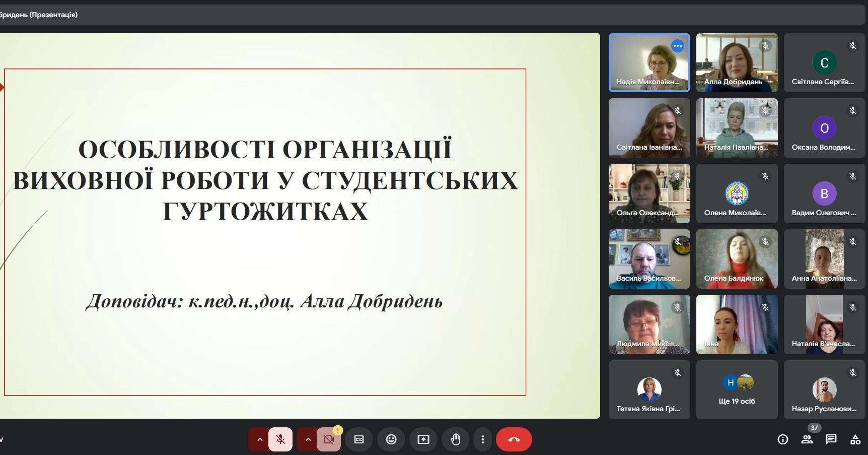Click muted mic icon on Олена Миколаївна tile
Screen dimensions: 868x455
(x=765, y=176)
